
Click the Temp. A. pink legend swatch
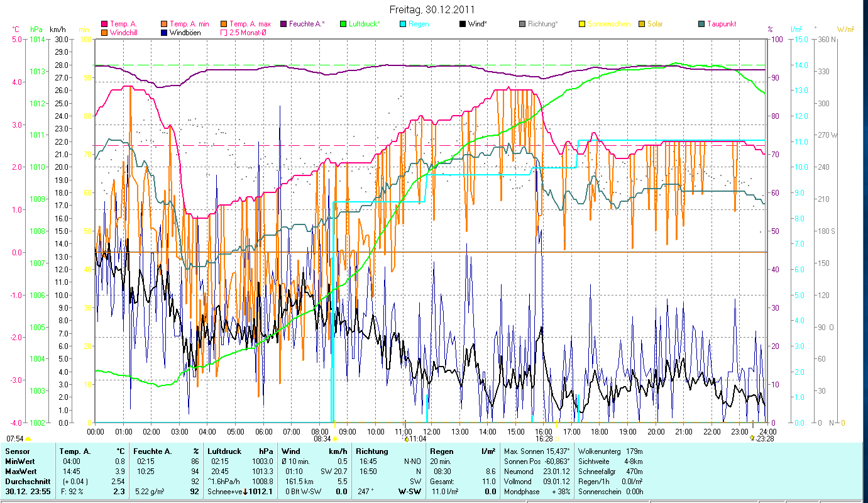click(105, 24)
